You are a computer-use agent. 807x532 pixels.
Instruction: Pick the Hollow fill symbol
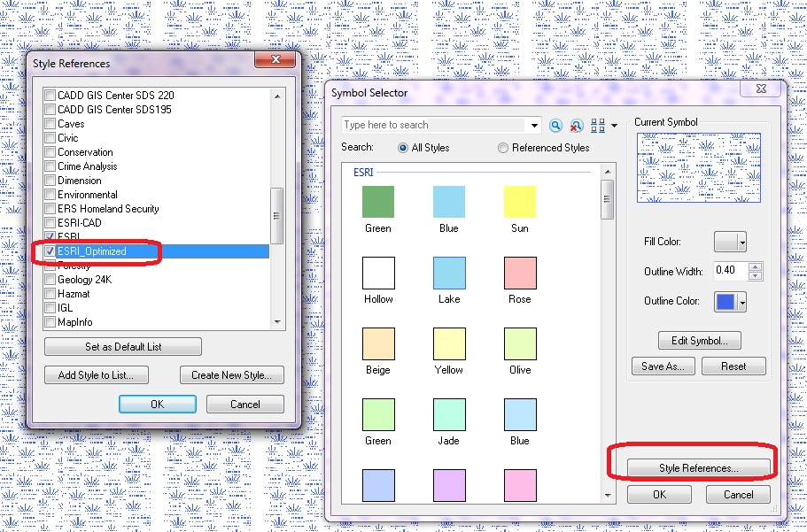click(378, 274)
